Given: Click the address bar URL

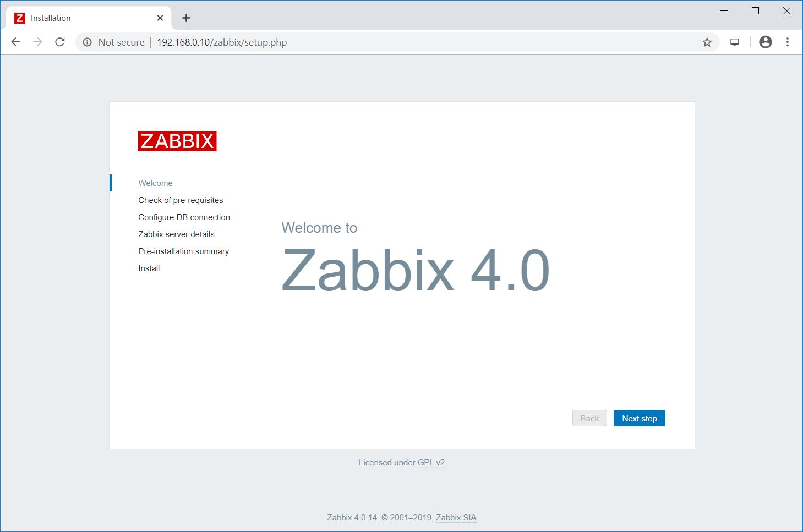Looking at the screenshot, I should (222, 42).
